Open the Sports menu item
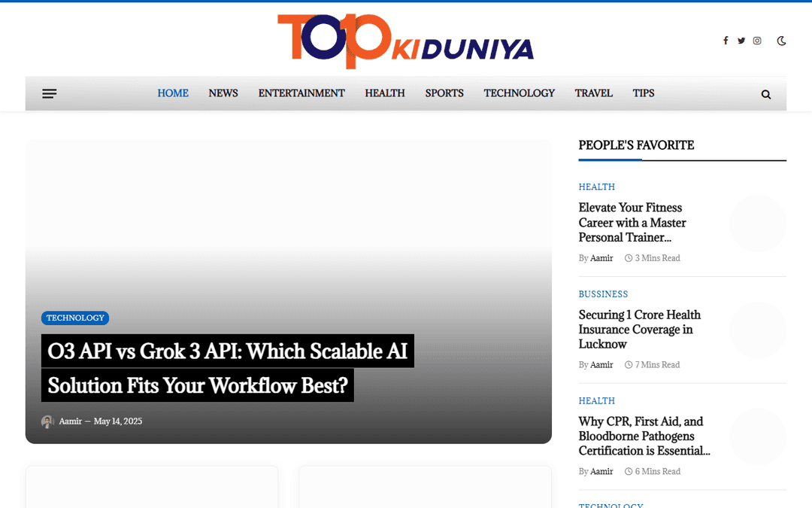The image size is (812, 508). (444, 93)
